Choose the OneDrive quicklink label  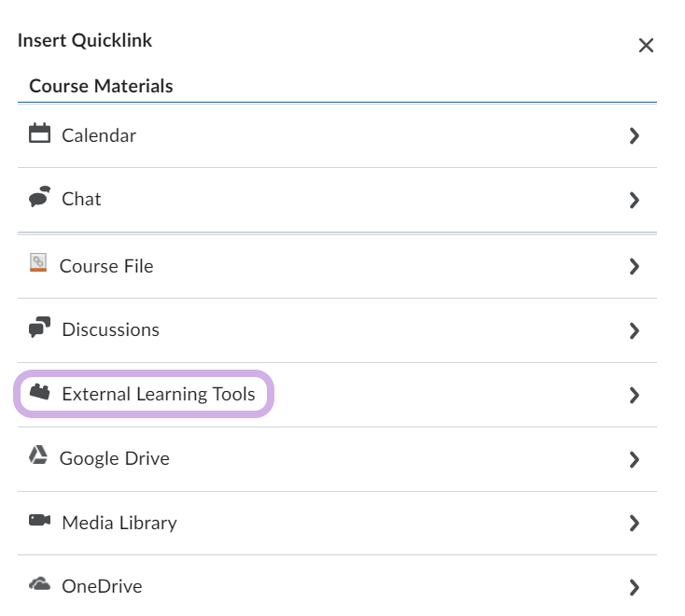102,587
